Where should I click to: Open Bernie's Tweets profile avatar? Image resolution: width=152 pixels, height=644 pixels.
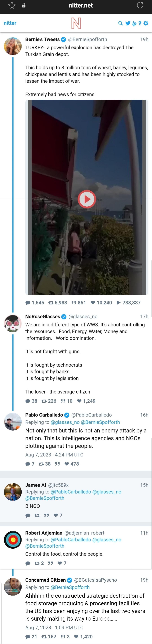(13, 46)
